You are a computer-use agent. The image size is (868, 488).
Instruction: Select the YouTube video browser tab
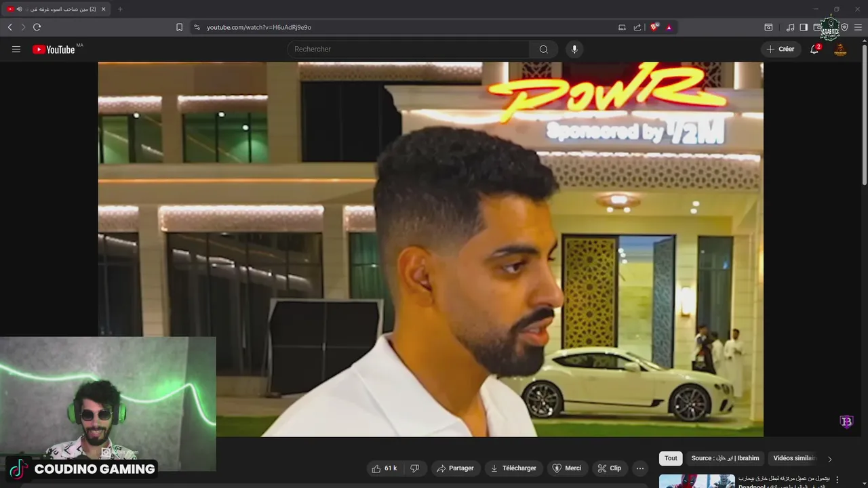coord(56,9)
